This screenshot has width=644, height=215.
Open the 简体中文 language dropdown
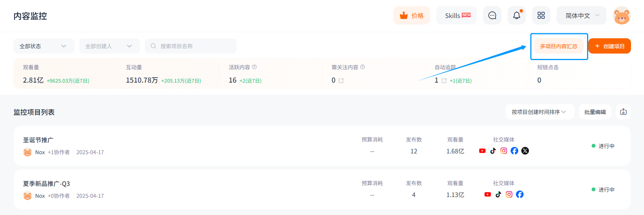pyautogui.click(x=581, y=15)
